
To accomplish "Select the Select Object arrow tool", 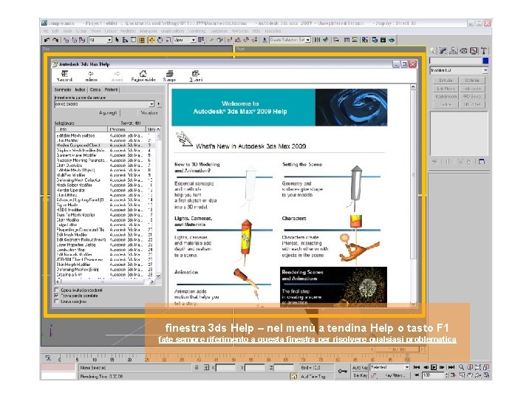I will 117,40.
